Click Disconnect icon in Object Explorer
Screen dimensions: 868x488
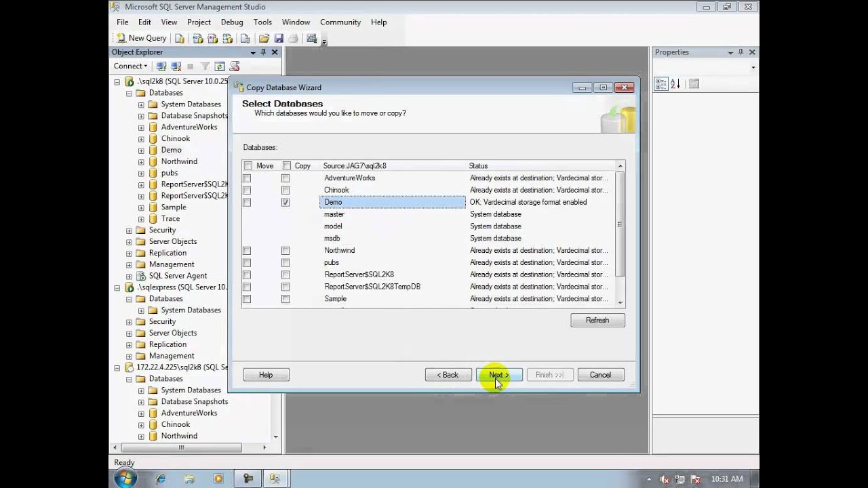point(176,66)
